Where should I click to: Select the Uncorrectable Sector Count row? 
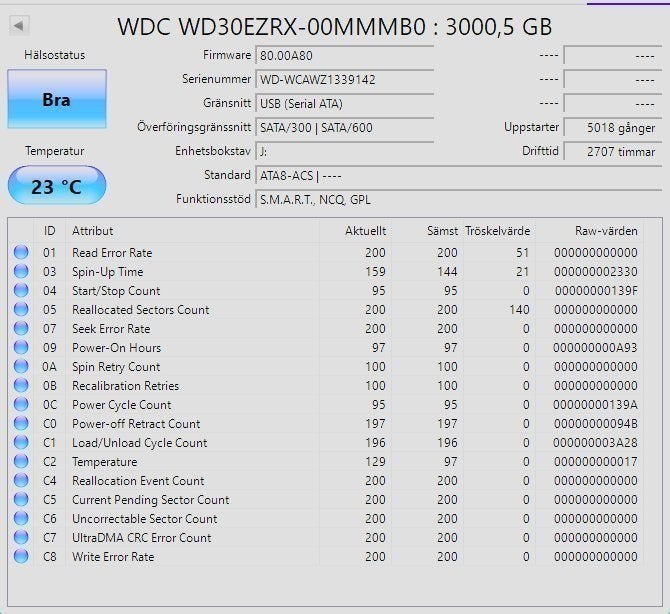[x=326, y=518]
